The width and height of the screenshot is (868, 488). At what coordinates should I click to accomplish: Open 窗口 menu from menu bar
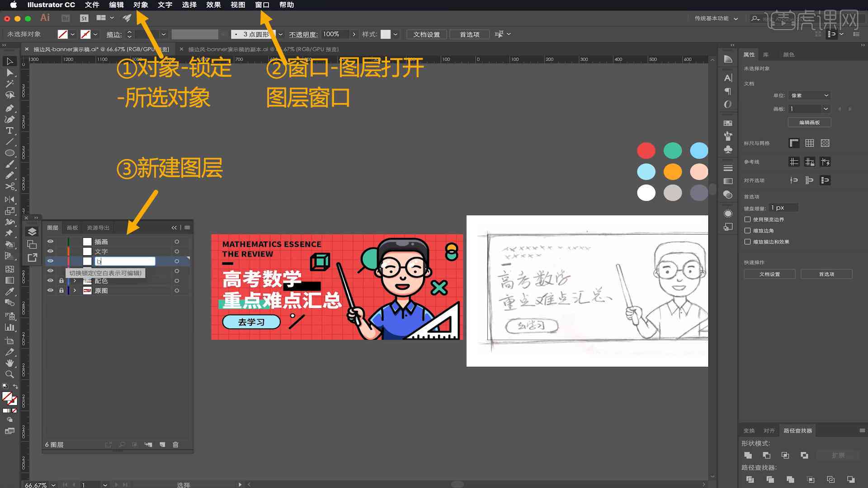pos(262,5)
